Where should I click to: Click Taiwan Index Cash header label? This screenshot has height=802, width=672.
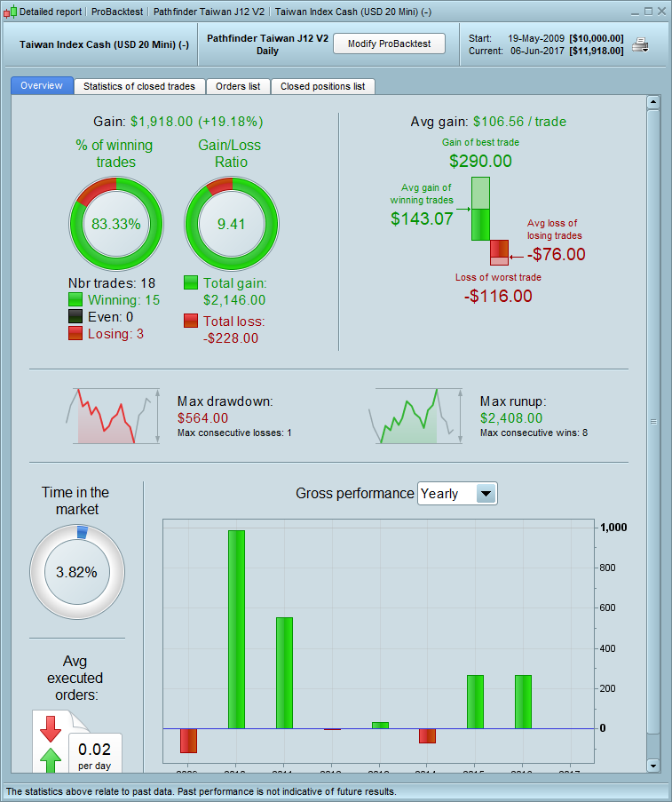click(105, 44)
